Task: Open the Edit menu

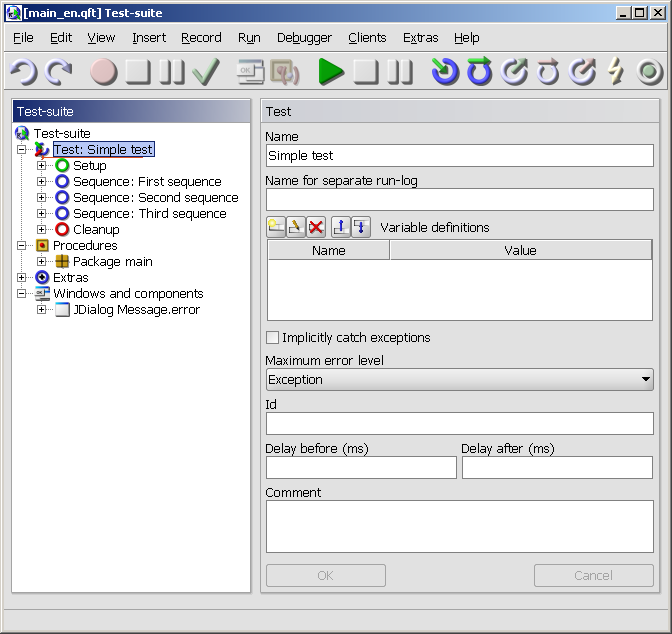Action: pyautogui.click(x=61, y=38)
